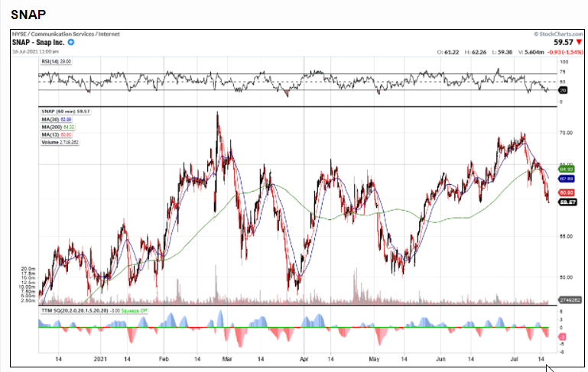Click the V: 5.604m volume value
Viewport: 588px width, 372px height.
tap(531, 52)
